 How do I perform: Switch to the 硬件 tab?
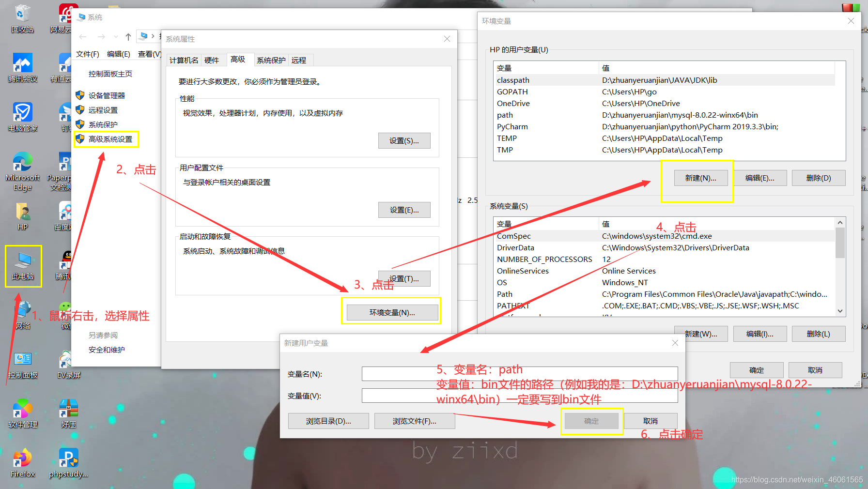point(212,60)
